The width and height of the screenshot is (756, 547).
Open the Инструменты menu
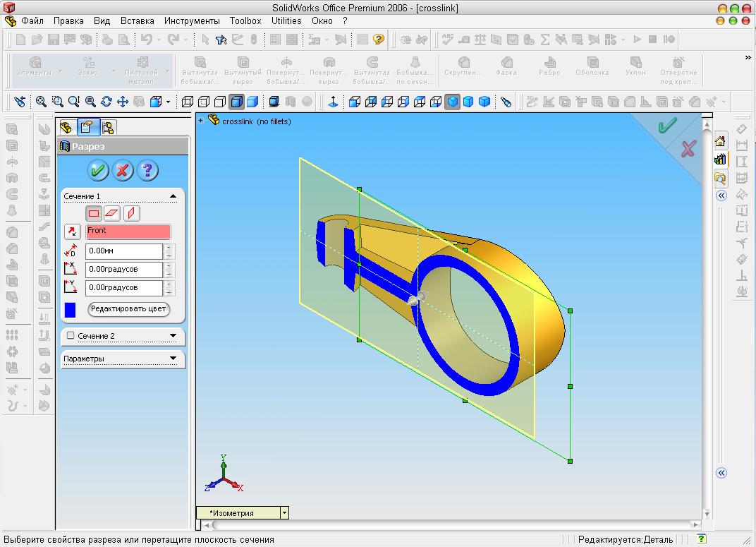pyautogui.click(x=192, y=20)
